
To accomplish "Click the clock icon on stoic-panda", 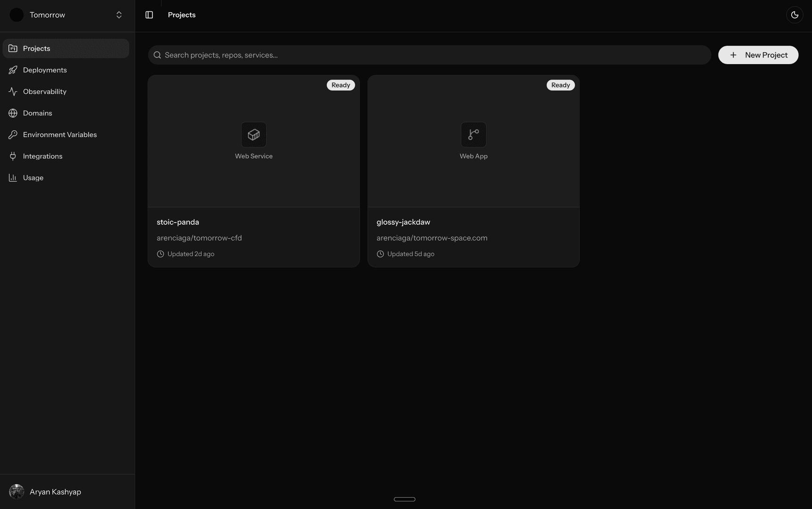I will pos(160,254).
